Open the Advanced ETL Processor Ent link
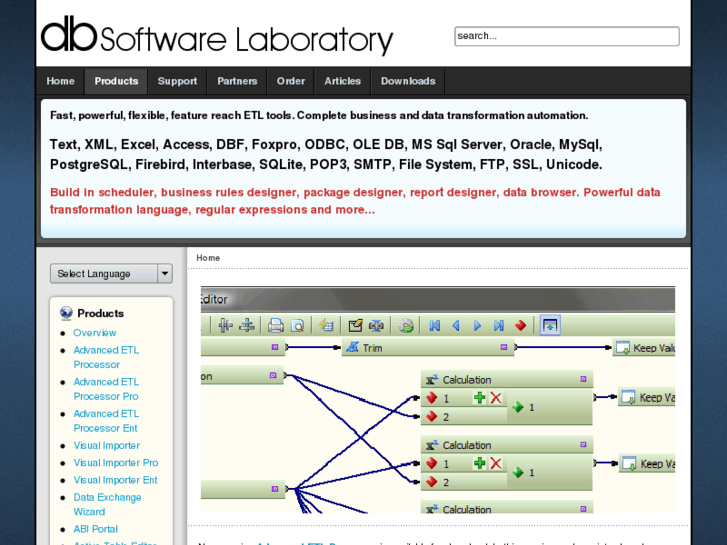Image resolution: width=727 pixels, height=545 pixels. click(x=106, y=421)
